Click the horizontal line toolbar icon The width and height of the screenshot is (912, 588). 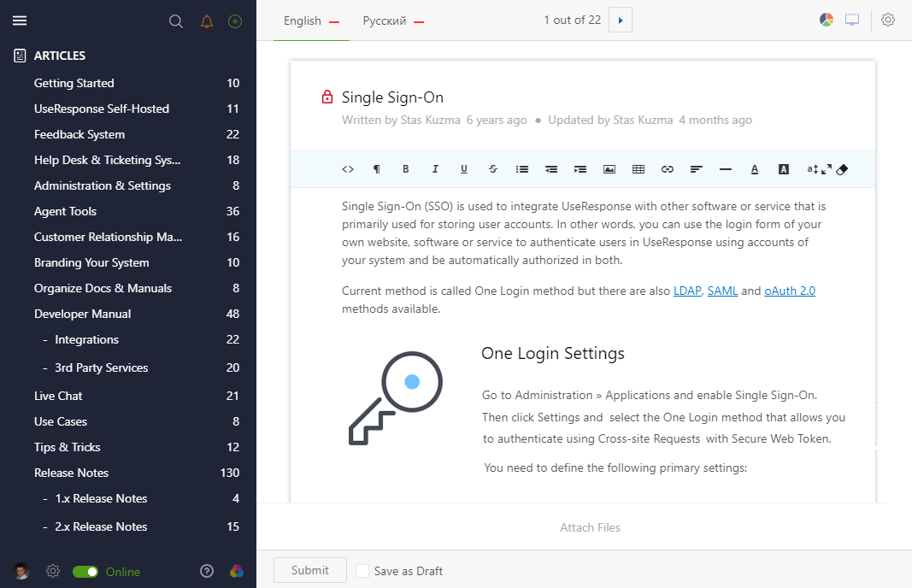pos(726,169)
